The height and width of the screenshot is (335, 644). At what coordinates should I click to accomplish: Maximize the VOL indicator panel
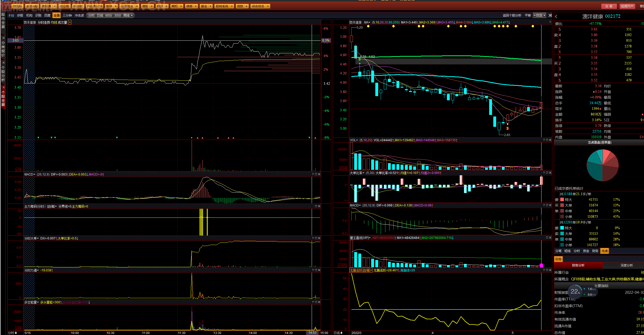tap(547, 140)
